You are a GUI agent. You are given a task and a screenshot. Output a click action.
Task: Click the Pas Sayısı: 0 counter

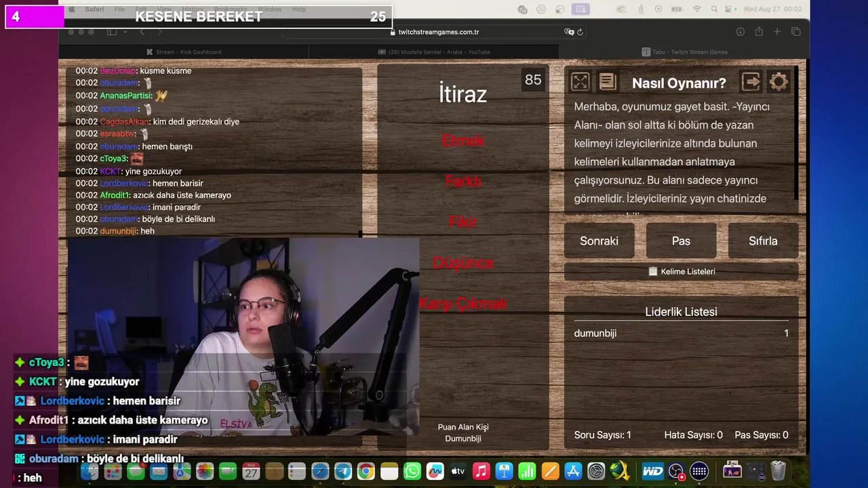pyautogui.click(x=762, y=435)
